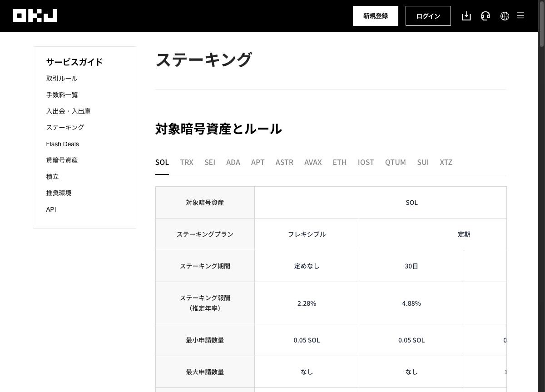Open the headset support icon
Screen dimensions: 545x392
pos(486,16)
